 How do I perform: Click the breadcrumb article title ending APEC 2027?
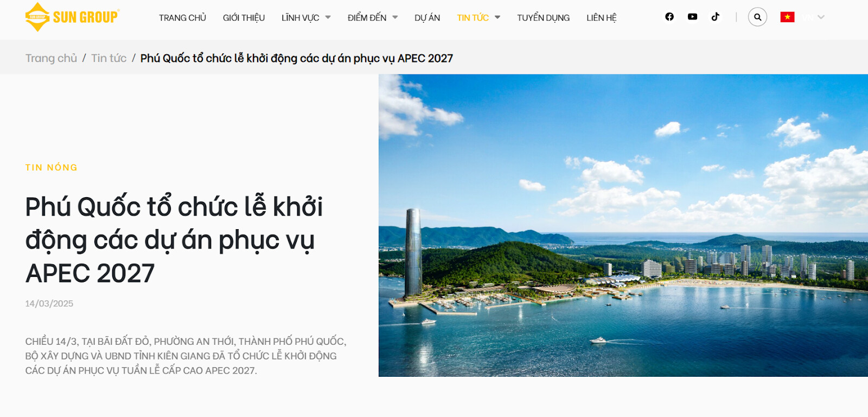coord(297,58)
